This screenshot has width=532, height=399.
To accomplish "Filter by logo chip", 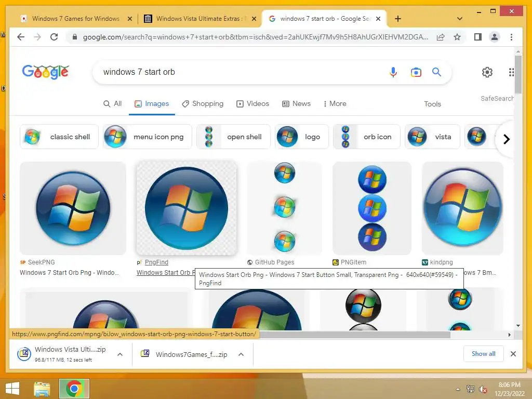I will click(x=302, y=137).
